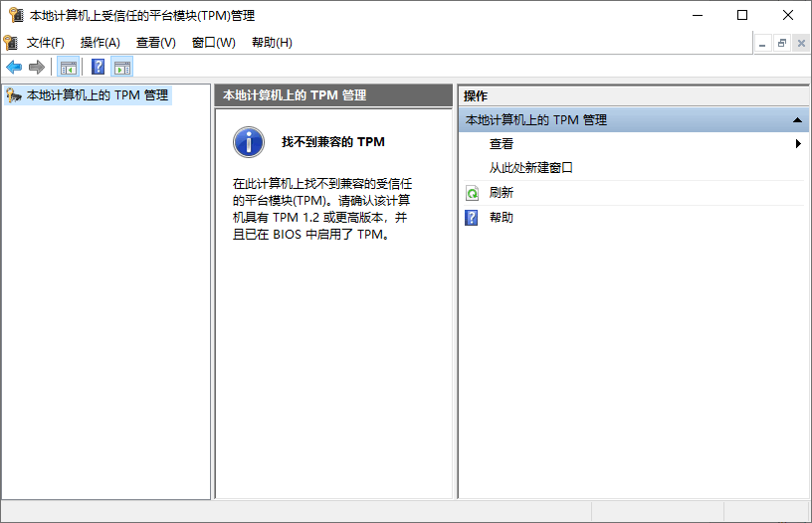Open the 帮助(H) menu
This screenshot has height=523, width=812.
272,43
